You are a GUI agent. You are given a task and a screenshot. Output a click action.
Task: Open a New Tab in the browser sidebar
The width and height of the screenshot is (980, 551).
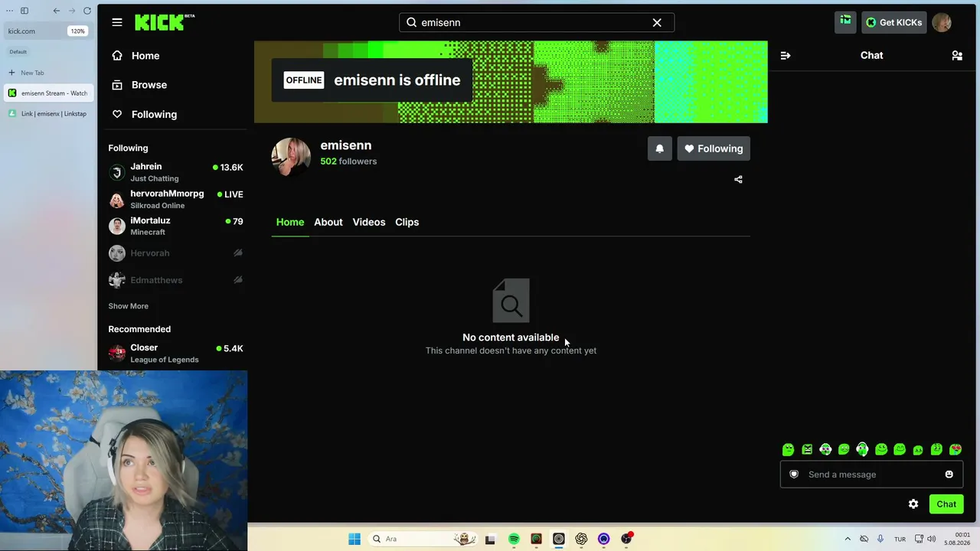pos(47,73)
